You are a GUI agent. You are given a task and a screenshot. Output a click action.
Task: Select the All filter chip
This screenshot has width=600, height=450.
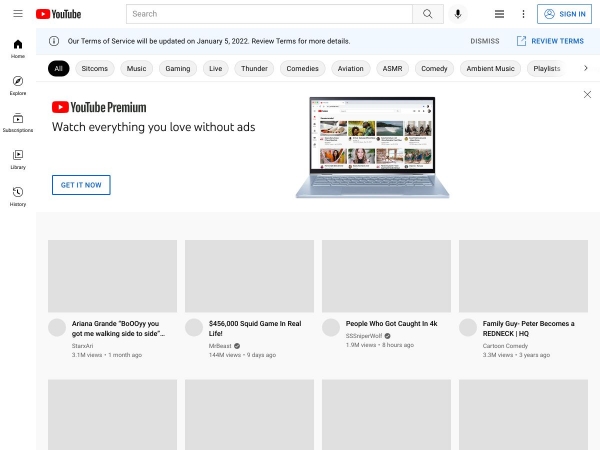coord(59,68)
